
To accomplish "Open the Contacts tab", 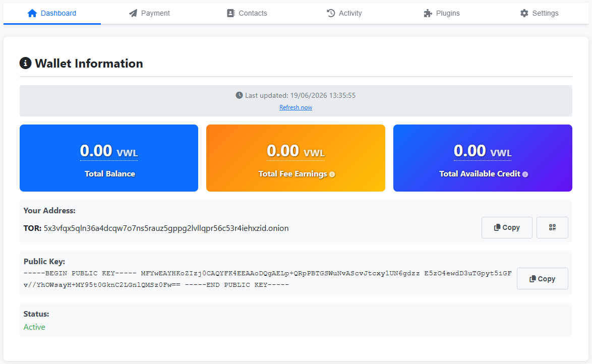I will tap(247, 13).
